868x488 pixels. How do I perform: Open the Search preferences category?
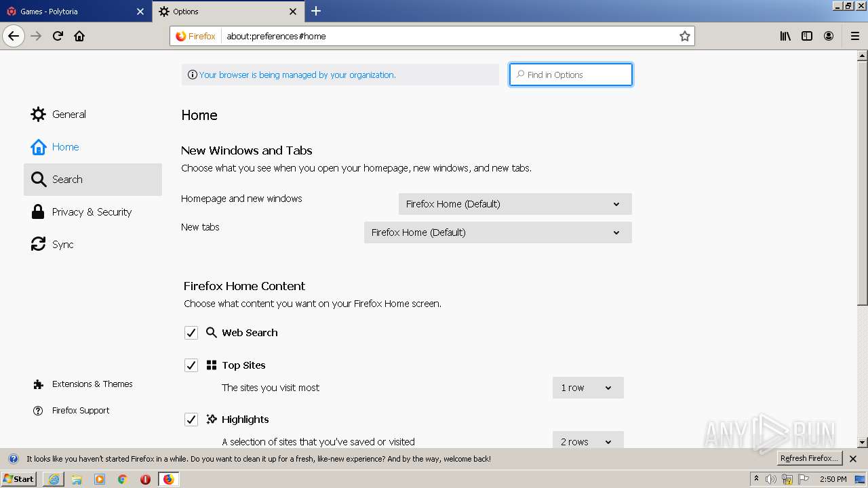[93, 180]
